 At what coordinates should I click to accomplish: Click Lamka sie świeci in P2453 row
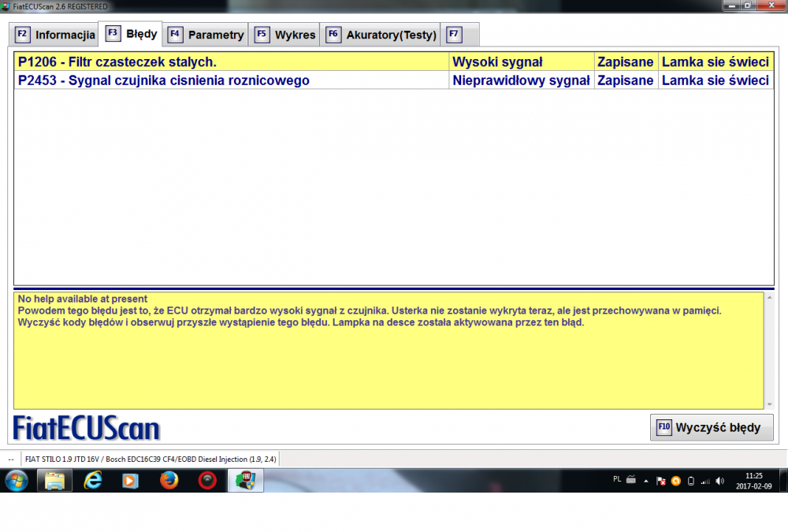(x=716, y=80)
